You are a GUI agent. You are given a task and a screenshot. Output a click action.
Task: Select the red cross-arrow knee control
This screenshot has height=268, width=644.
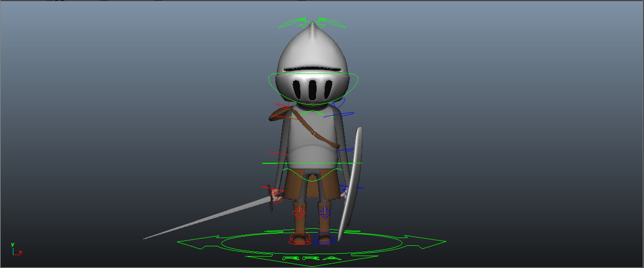299,212
